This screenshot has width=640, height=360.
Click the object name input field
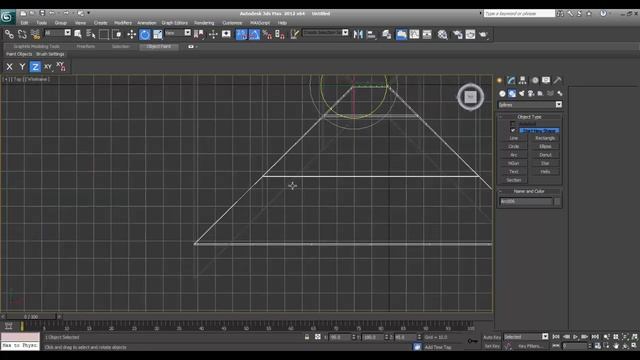pyautogui.click(x=526, y=201)
